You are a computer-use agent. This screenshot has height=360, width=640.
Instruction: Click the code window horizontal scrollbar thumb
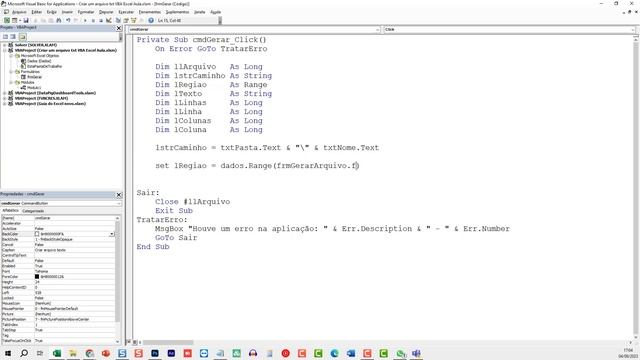(x=168, y=342)
